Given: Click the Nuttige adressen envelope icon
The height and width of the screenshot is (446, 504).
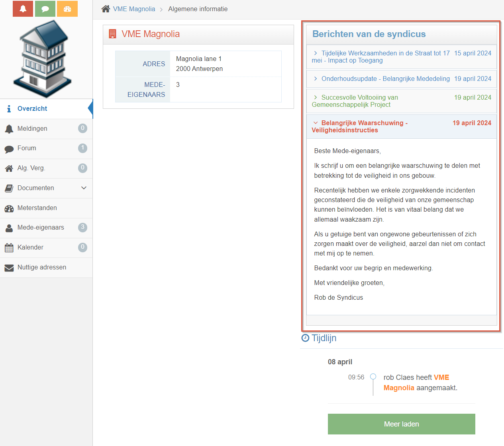Looking at the screenshot, I should [9, 268].
